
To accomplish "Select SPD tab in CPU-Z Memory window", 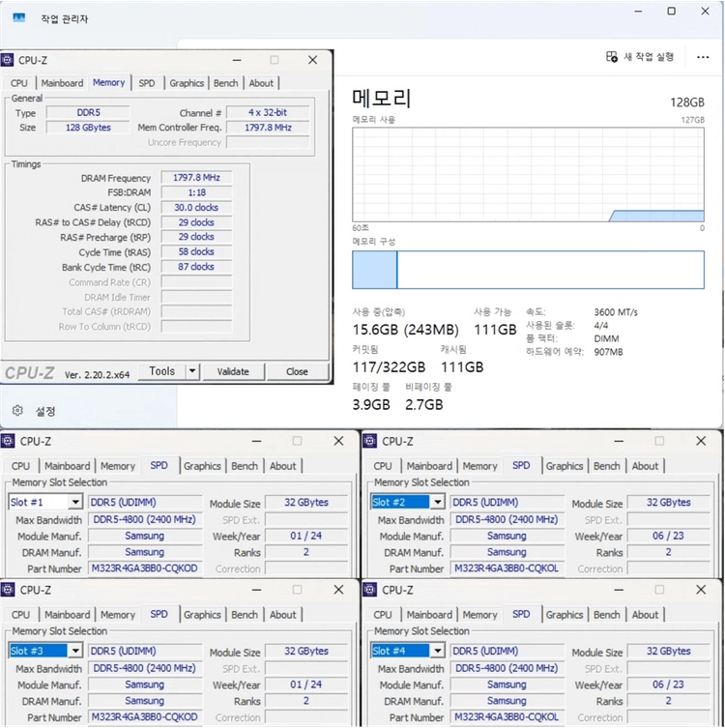I will click(147, 83).
